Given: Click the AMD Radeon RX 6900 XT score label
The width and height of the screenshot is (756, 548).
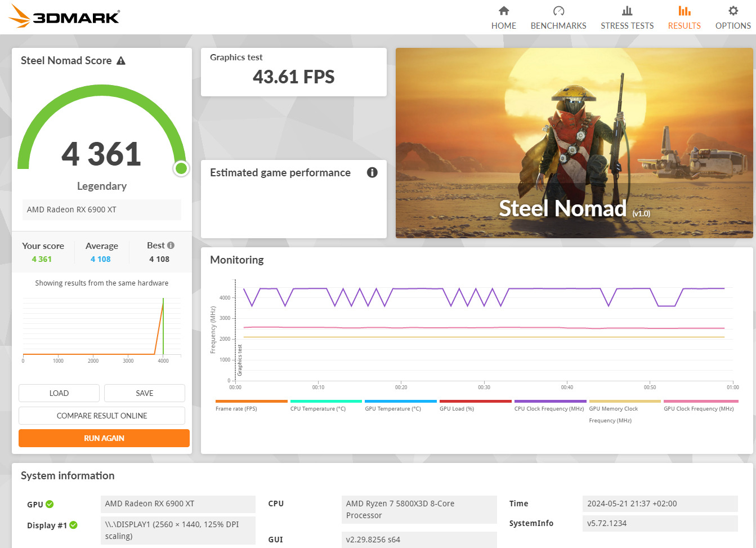Looking at the screenshot, I should point(102,210).
